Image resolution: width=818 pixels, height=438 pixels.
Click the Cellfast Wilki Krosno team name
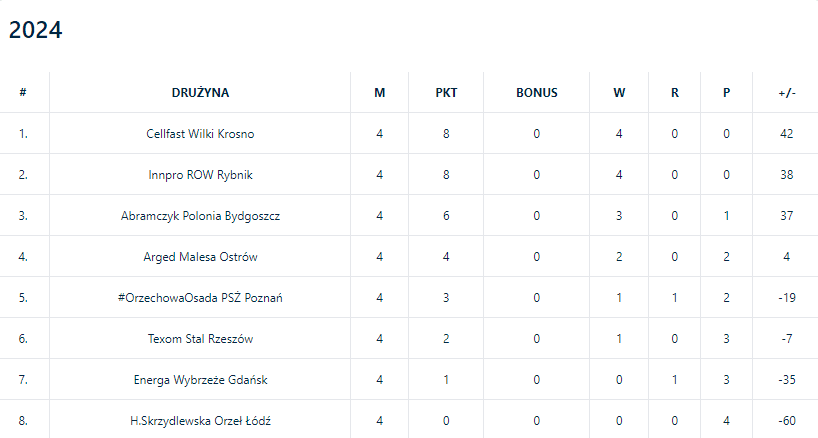(x=200, y=134)
